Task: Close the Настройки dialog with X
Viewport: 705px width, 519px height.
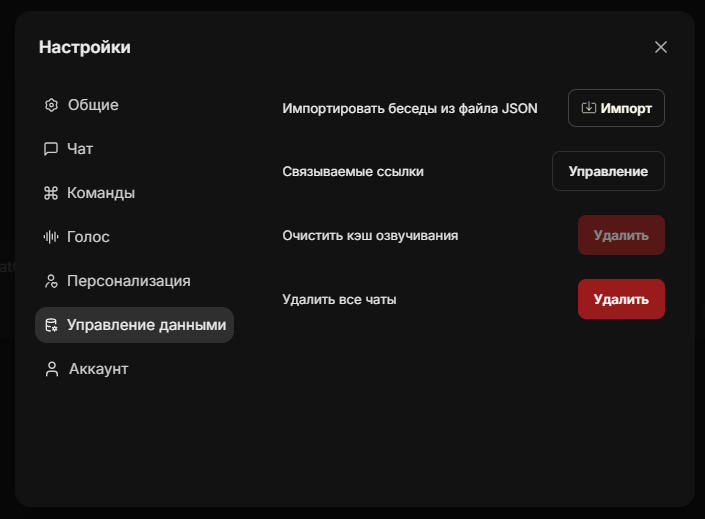Action: click(x=660, y=47)
